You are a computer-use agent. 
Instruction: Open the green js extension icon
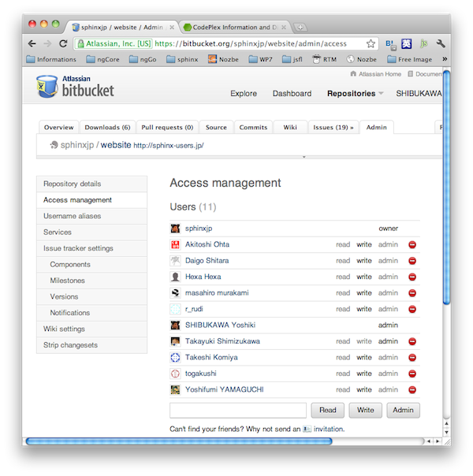tap(424, 43)
